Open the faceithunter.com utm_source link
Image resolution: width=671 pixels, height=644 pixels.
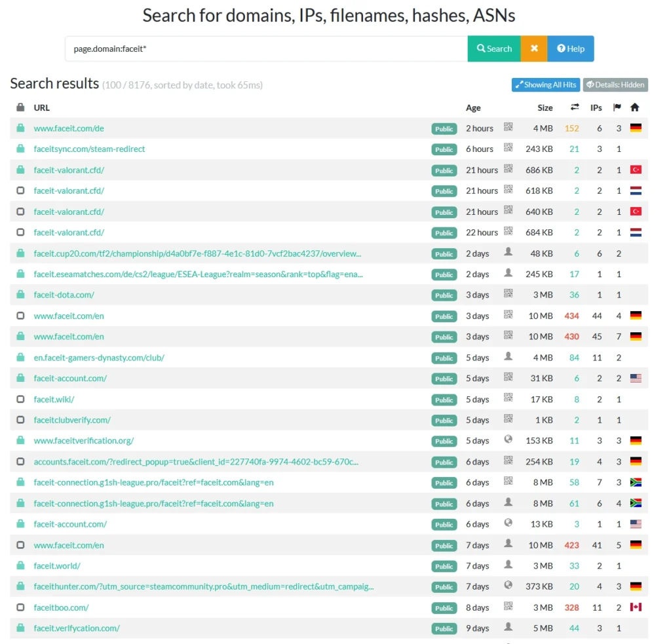204,586
